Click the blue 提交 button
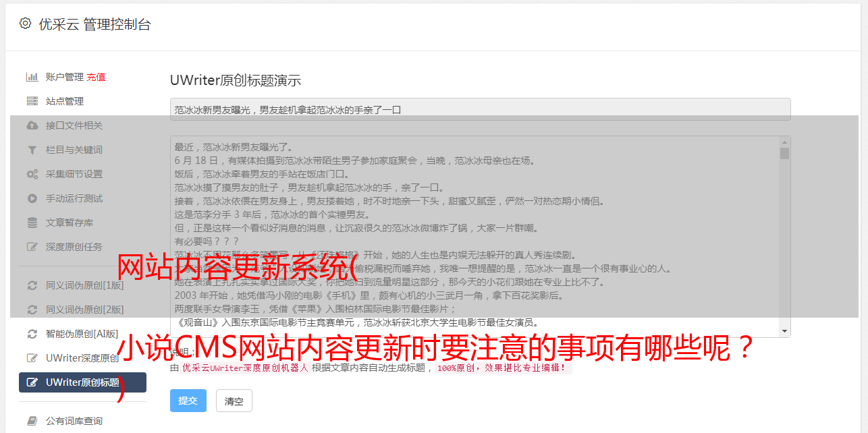Viewport: 868px width, 433px height. click(x=188, y=401)
